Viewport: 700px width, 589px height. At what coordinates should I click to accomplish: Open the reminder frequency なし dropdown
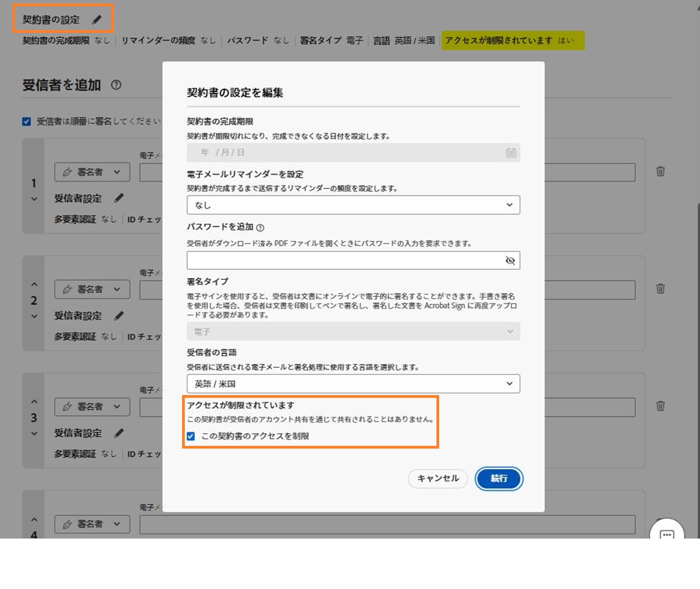click(x=353, y=205)
